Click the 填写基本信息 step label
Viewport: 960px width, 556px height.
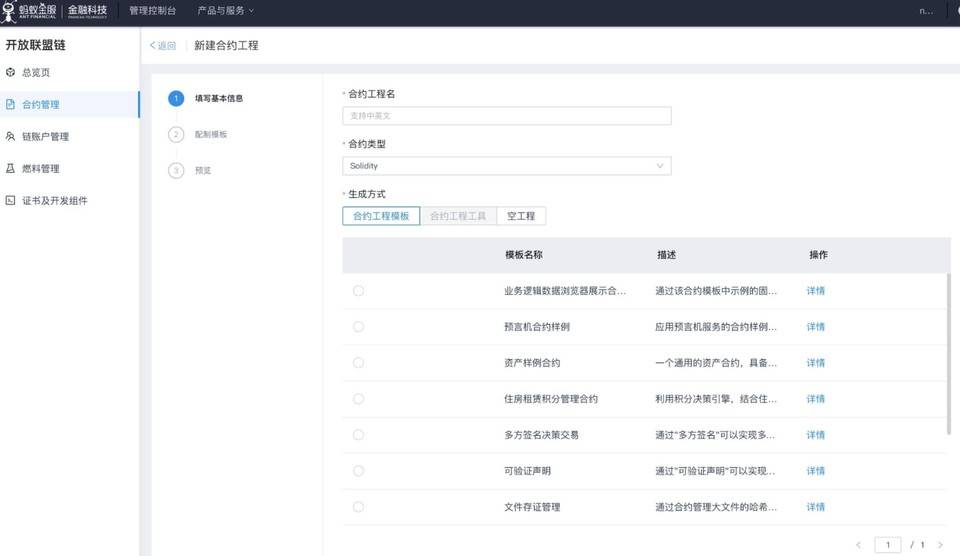(219, 98)
